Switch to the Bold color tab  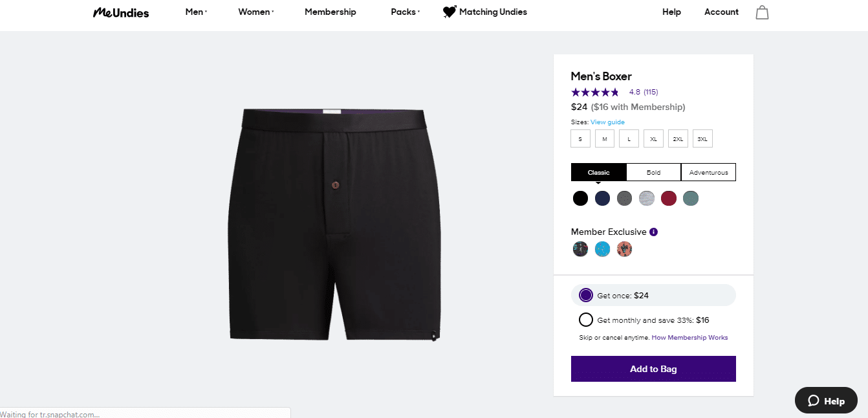point(653,172)
